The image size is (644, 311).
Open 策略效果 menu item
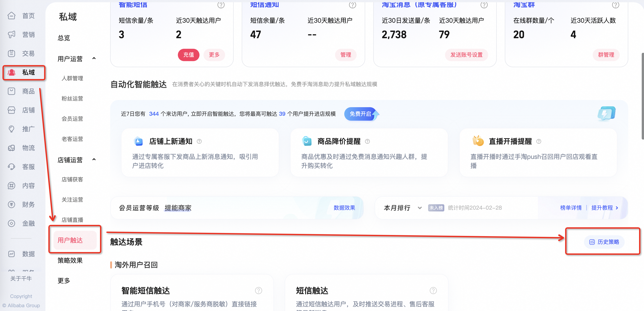[x=70, y=260]
